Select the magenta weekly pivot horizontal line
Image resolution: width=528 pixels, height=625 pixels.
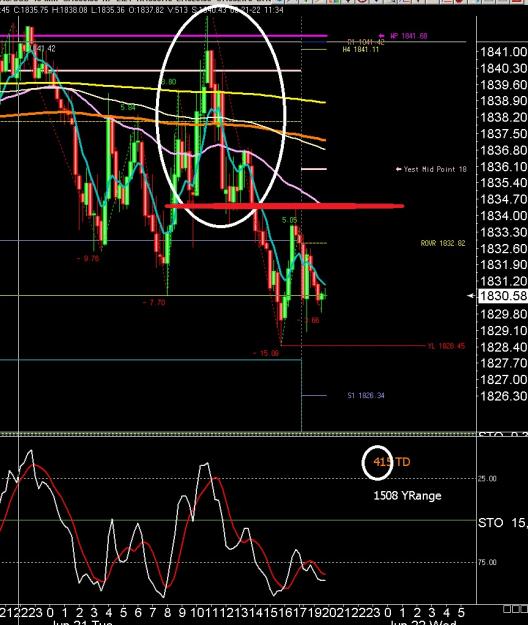163,36
